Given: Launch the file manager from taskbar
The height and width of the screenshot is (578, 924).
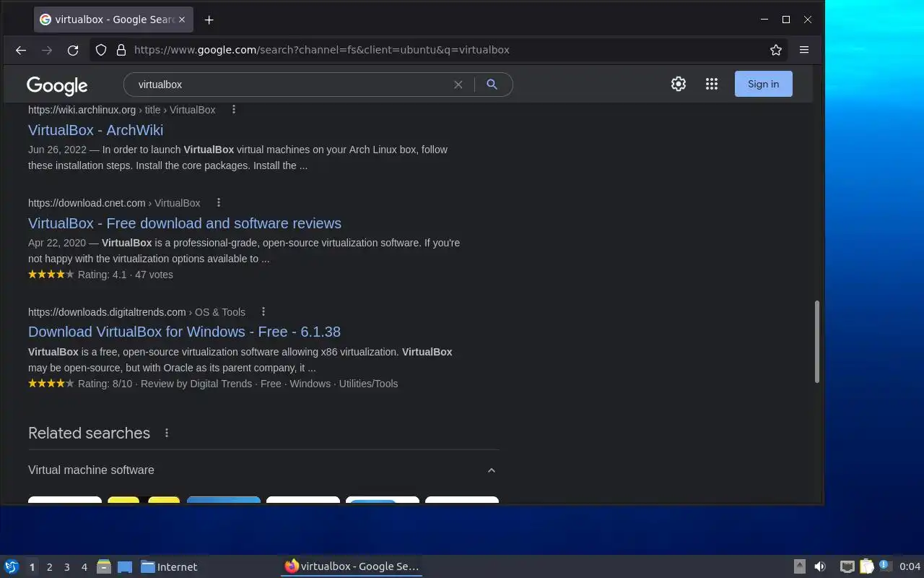Looking at the screenshot, I should coord(104,566).
